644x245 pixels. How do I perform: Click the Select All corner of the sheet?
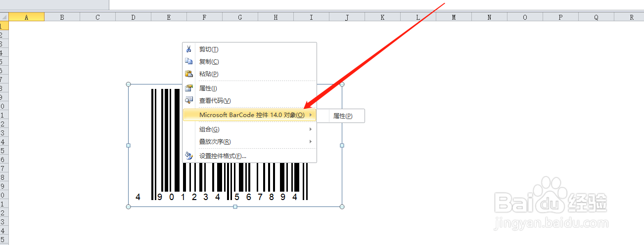pyautogui.click(x=4, y=17)
